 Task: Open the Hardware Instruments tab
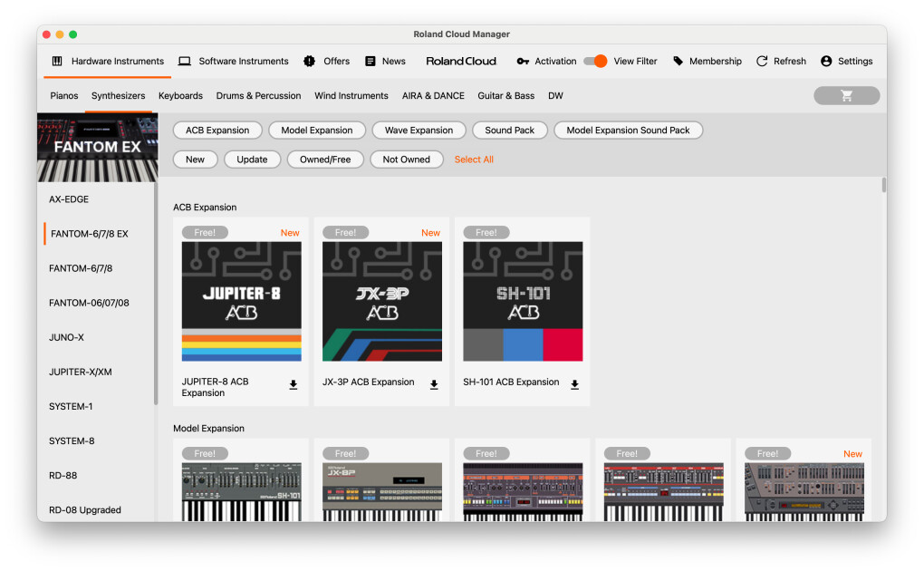[108, 61]
